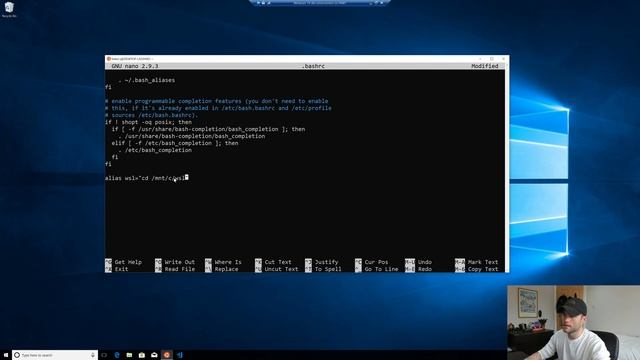Click the 'Cut Text' shortcut label
Image resolution: width=640 pixels, height=360 pixels.
(278, 262)
